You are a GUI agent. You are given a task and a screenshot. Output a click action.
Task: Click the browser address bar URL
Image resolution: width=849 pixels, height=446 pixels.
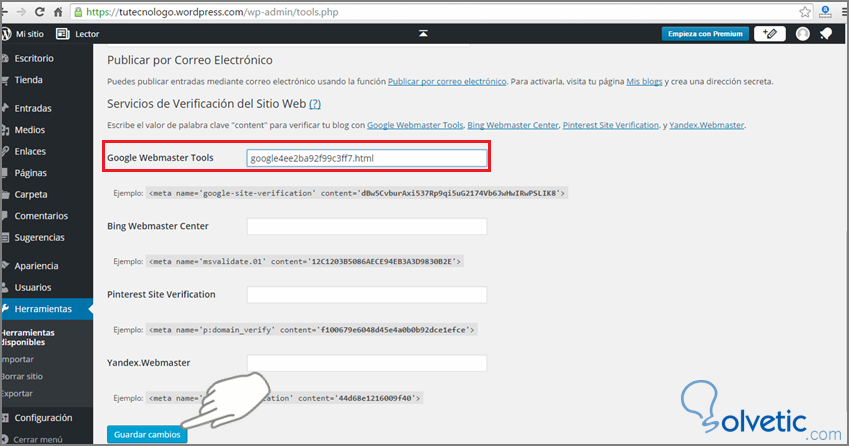click(x=212, y=12)
